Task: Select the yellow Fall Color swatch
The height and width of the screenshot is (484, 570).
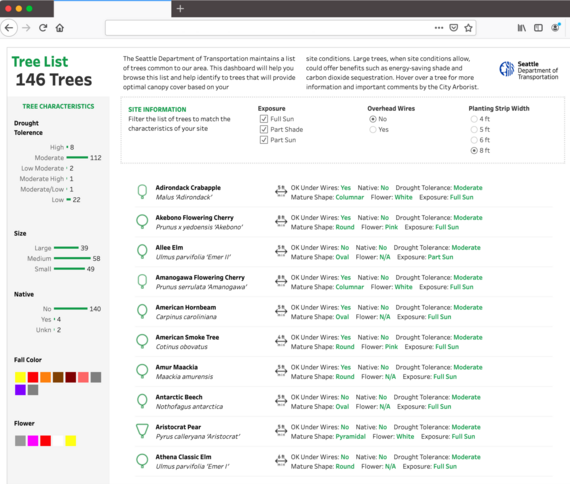Action: [20, 377]
